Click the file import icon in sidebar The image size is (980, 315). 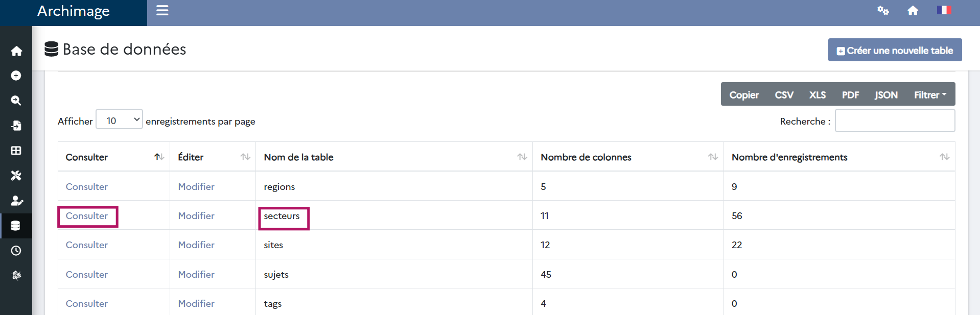coord(16,126)
